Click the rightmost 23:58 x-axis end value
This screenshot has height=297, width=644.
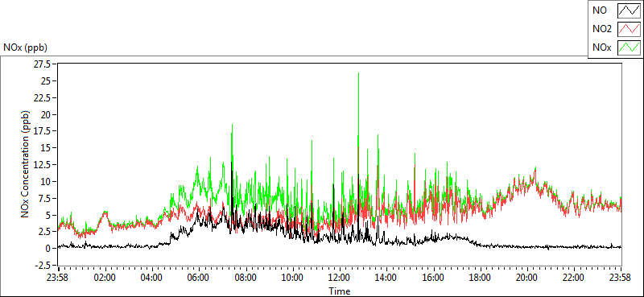pos(621,277)
